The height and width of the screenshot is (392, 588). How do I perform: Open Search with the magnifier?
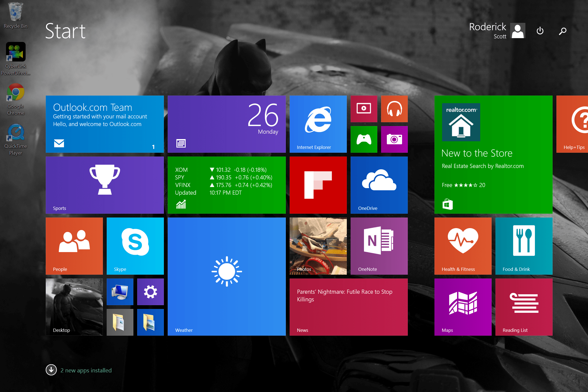[562, 31]
